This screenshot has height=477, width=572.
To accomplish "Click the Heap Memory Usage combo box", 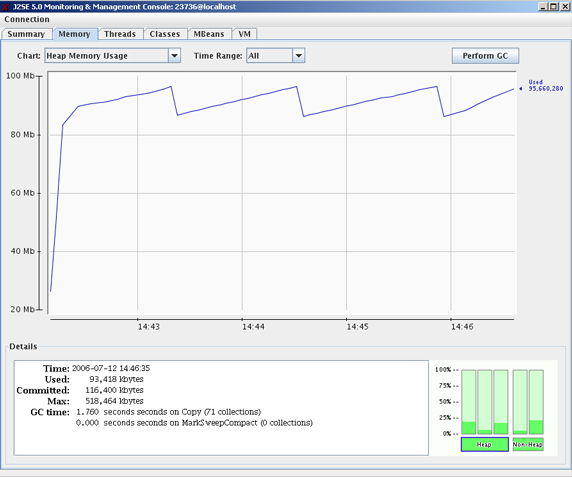I will coord(112,56).
